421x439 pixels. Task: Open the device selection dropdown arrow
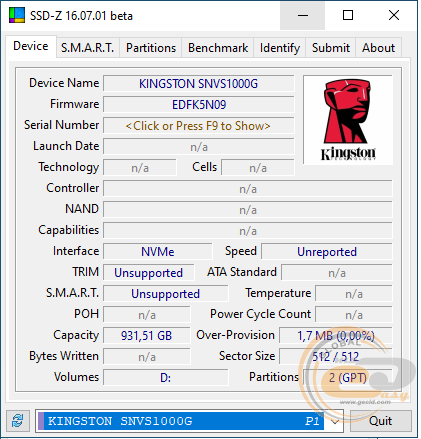coord(334,421)
